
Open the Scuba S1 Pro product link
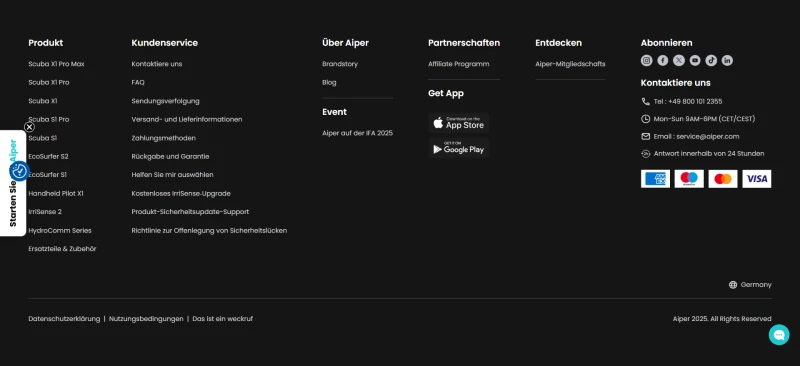pos(48,119)
